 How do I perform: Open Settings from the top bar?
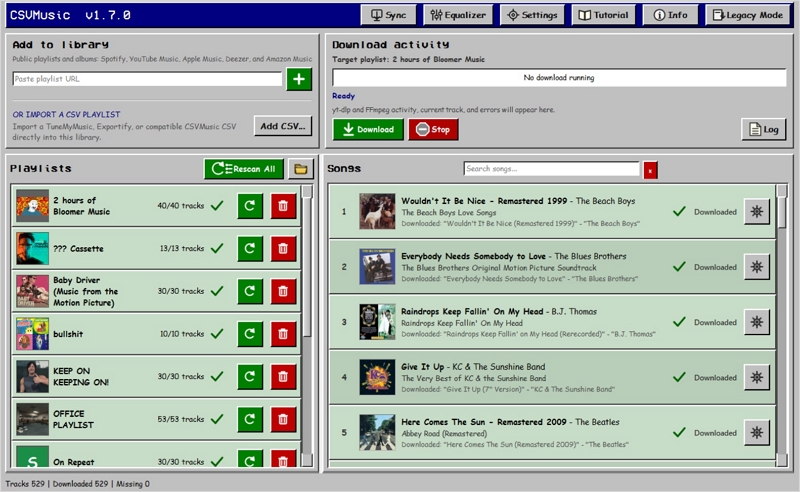tap(532, 15)
